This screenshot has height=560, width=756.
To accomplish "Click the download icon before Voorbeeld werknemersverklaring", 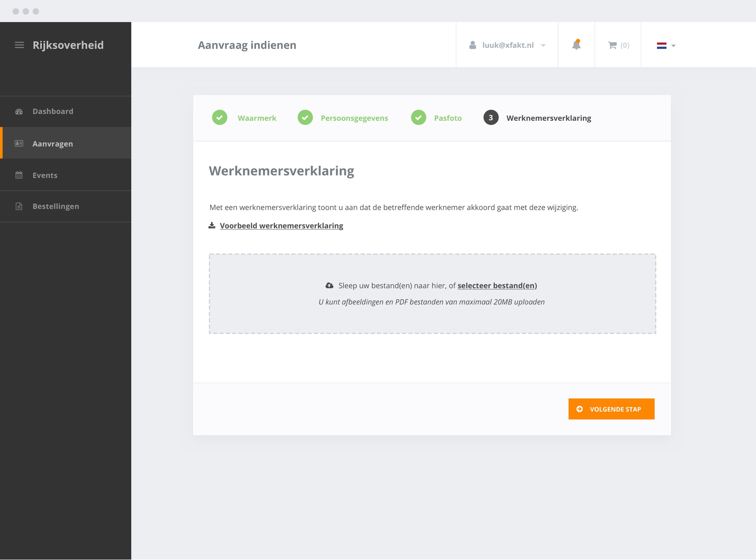I will click(212, 225).
